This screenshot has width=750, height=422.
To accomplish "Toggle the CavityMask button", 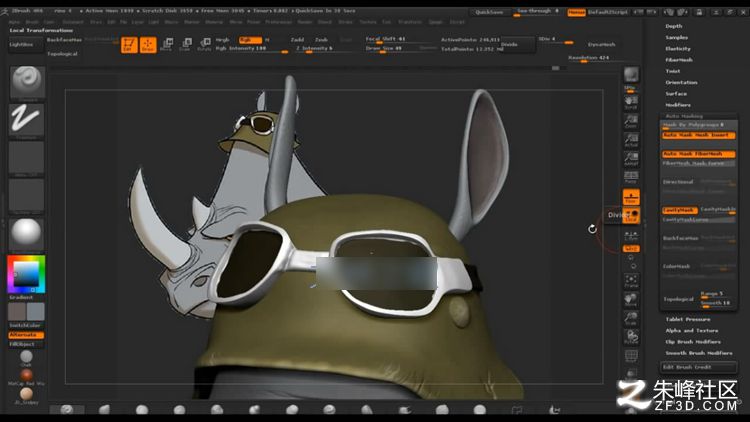I will tap(680, 211).
